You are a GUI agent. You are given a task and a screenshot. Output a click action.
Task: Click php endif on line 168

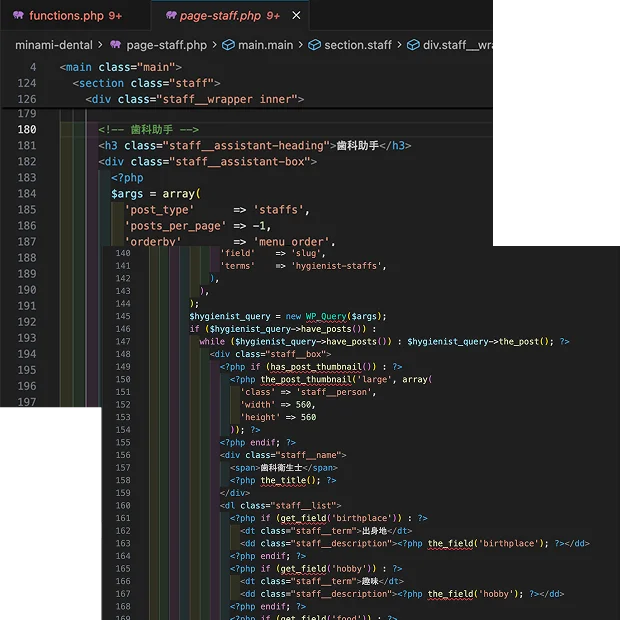tap(268, 607)
